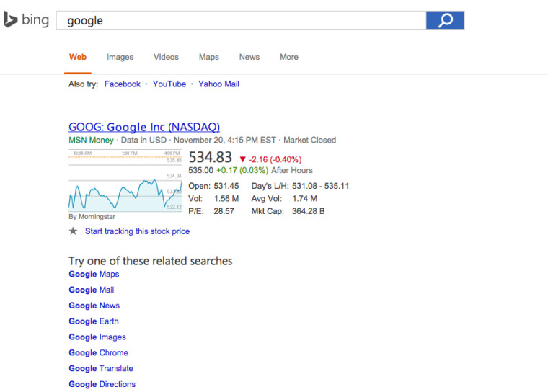Switch to the Videos tab
The image size is (548, 392).
pyautogui.click(x=166, y=57)
